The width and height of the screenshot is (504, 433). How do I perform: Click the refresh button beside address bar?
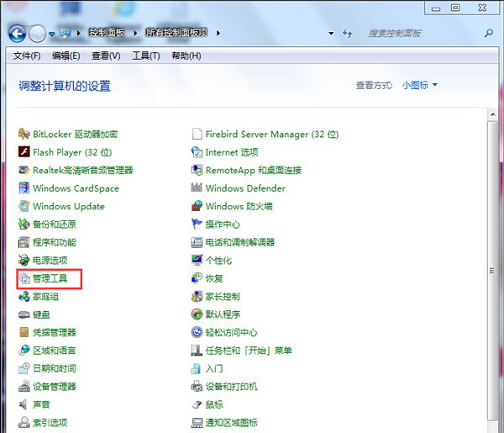pos(348,33)
